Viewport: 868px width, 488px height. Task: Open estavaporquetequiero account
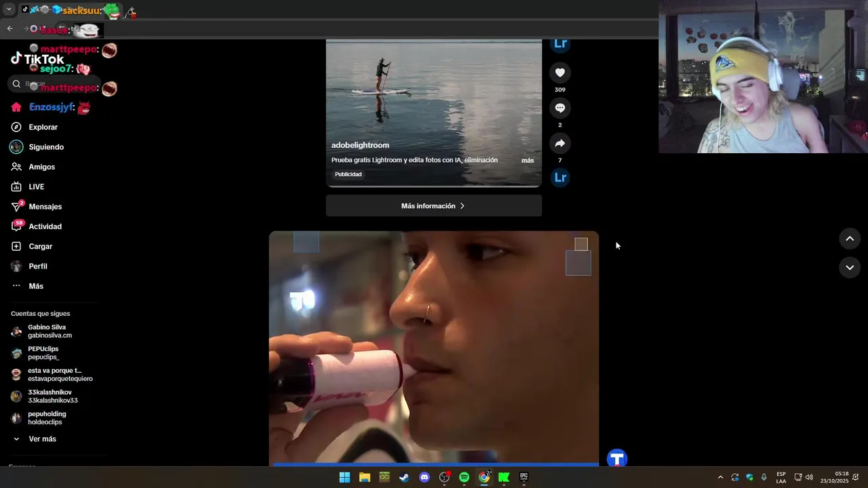point(60,375)
